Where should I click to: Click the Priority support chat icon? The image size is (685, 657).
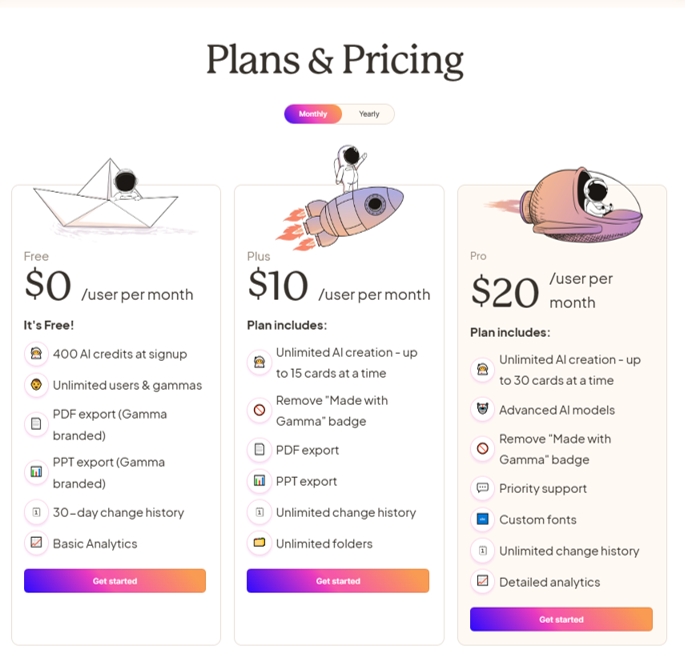[x=483, y=488]
